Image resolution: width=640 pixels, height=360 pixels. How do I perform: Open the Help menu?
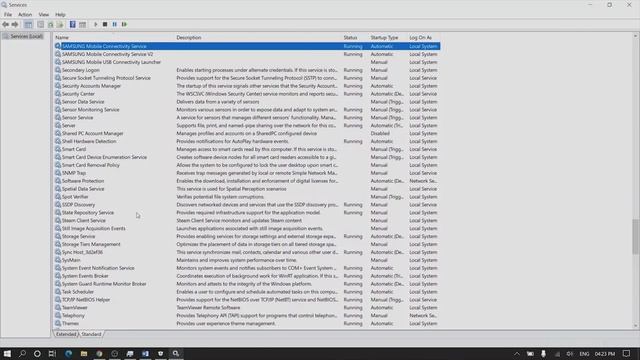click(x=60, y=14)
